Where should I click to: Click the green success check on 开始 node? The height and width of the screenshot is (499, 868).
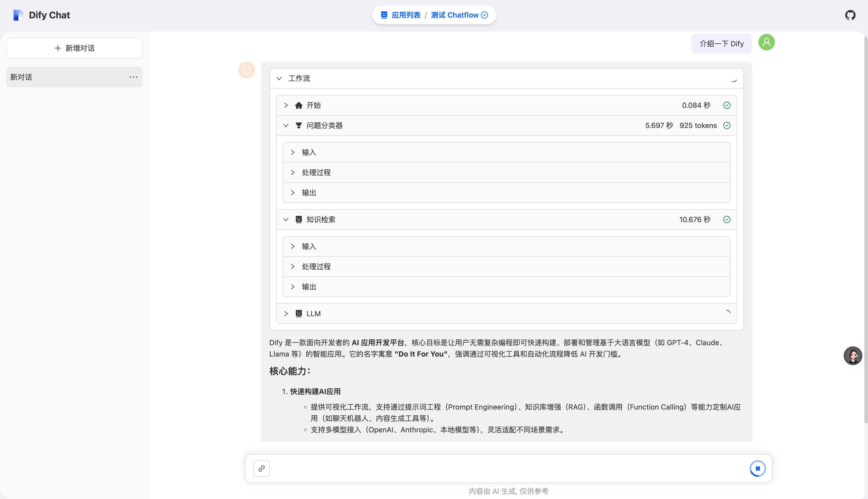(727, 105)
